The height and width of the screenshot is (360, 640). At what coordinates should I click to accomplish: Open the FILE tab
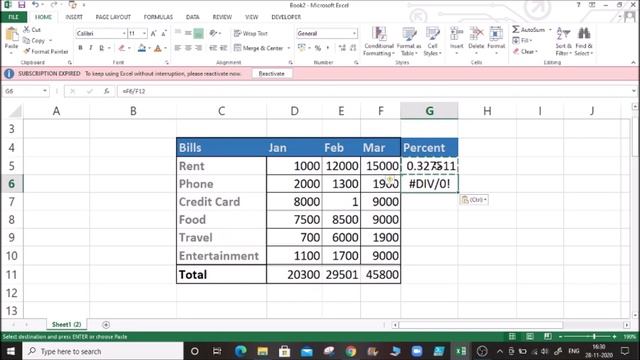13,17
